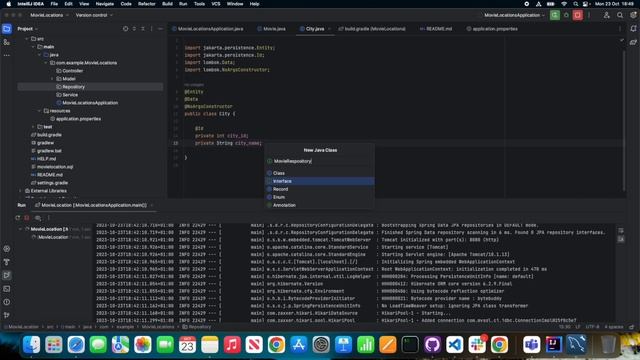Collapse the main folder in tree

[x=33, y=47]
